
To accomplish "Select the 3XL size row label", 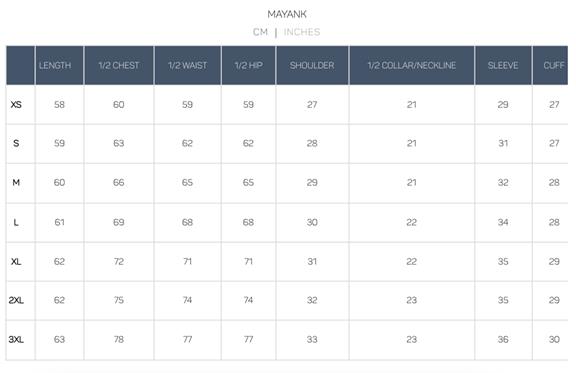I will pyautogui.click(x=16, y=340).
